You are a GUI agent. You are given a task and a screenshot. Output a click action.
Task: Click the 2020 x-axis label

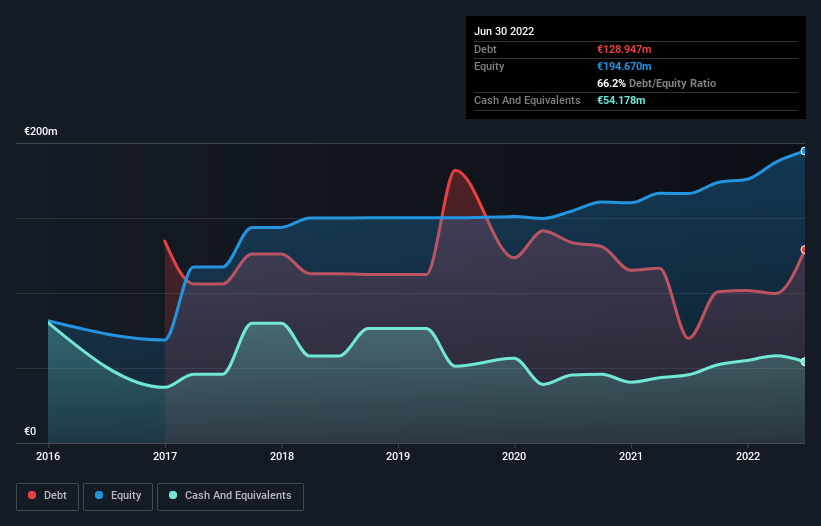[514, 456]
